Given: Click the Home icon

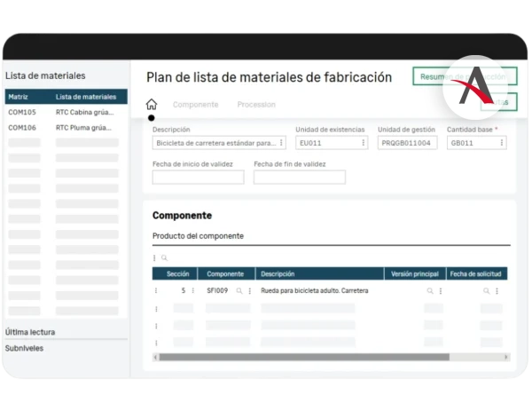Looking at the screenshot, I should pos(151,105).
